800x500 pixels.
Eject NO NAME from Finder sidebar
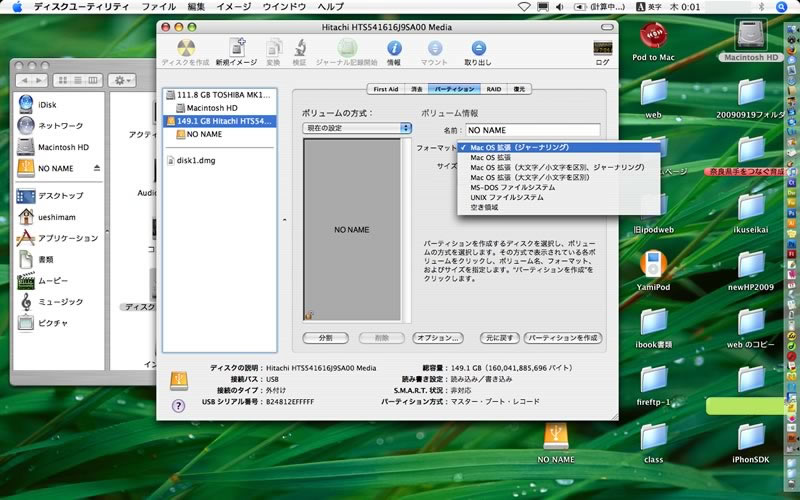pos(97,168)
